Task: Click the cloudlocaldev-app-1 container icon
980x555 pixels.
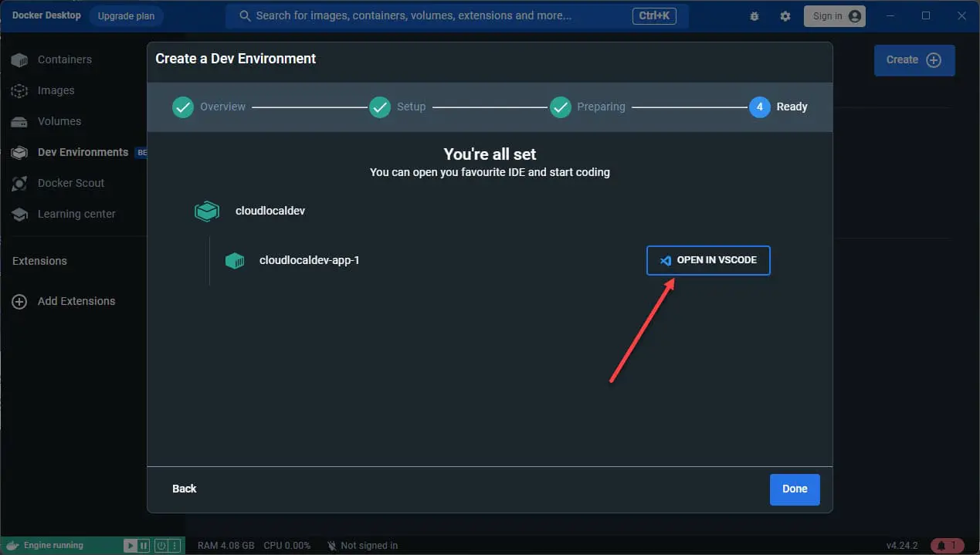Action: 235,261
